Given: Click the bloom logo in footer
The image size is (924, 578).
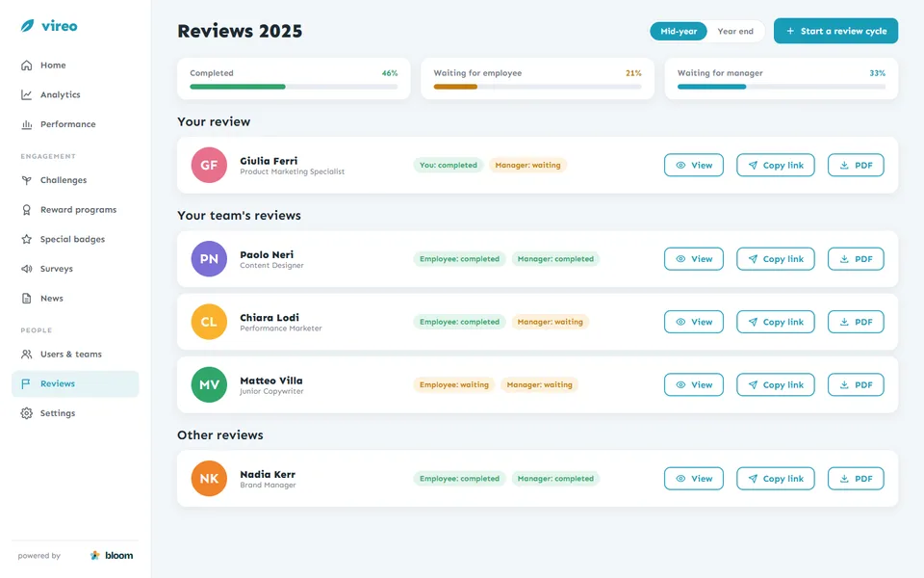Looking at the screenshot, I should point(112,556).
